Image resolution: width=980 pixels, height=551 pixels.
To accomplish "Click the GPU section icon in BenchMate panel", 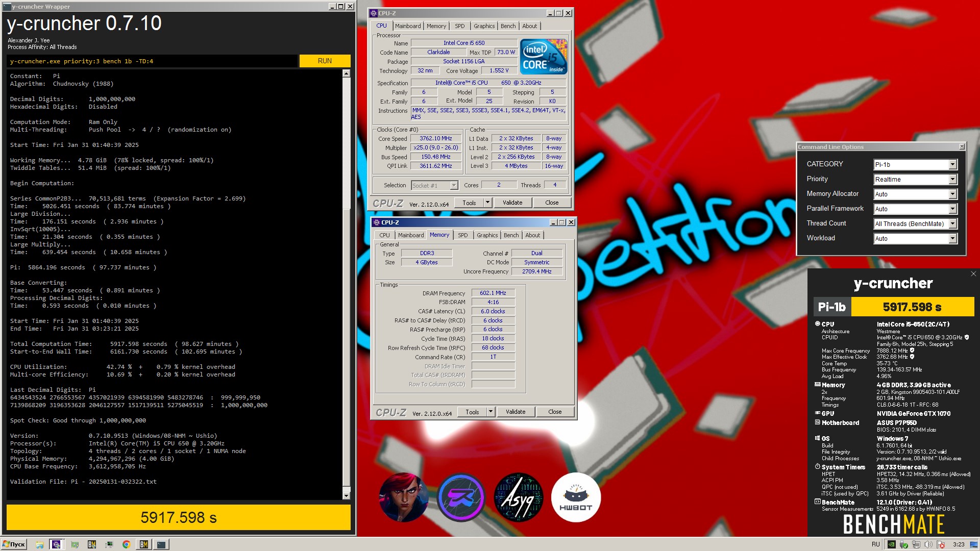I will [x=818, y=413].
